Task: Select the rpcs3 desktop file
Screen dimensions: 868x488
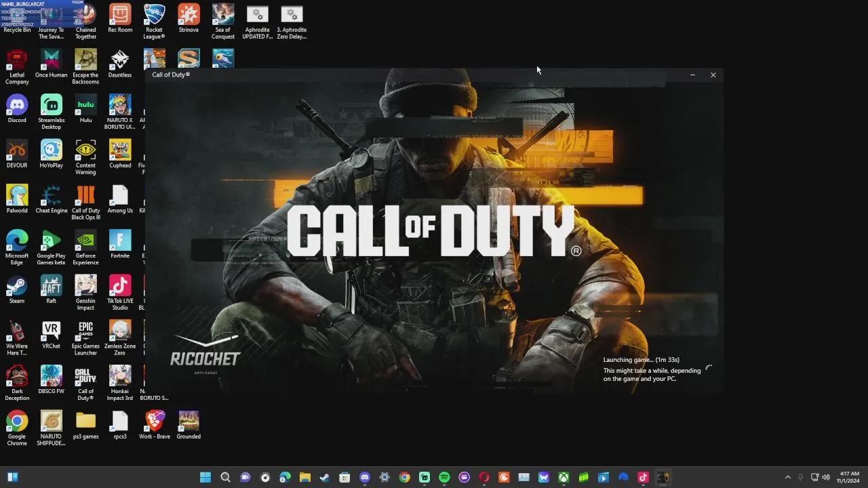Action: (120, 426)
